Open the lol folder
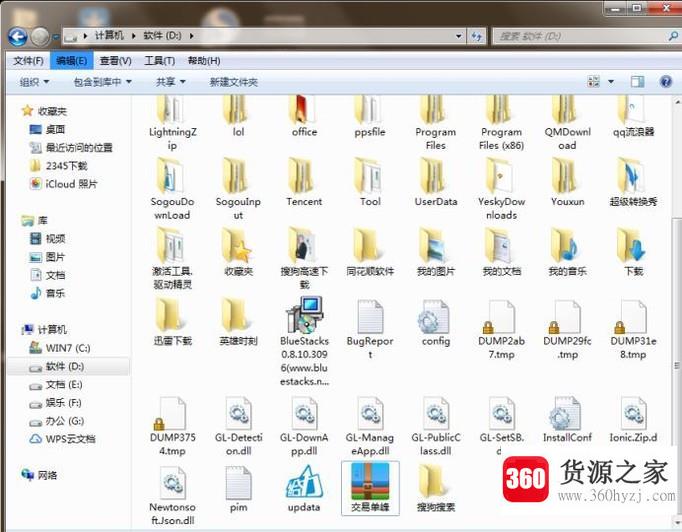The image size is (682, 532). click(238, 117)
